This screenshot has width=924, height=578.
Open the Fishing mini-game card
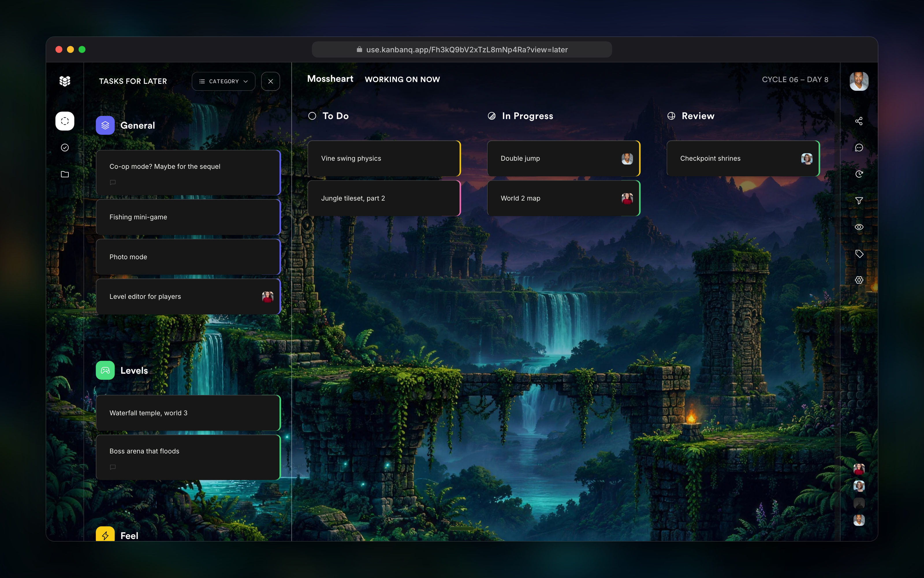click(x=188, y=217)
